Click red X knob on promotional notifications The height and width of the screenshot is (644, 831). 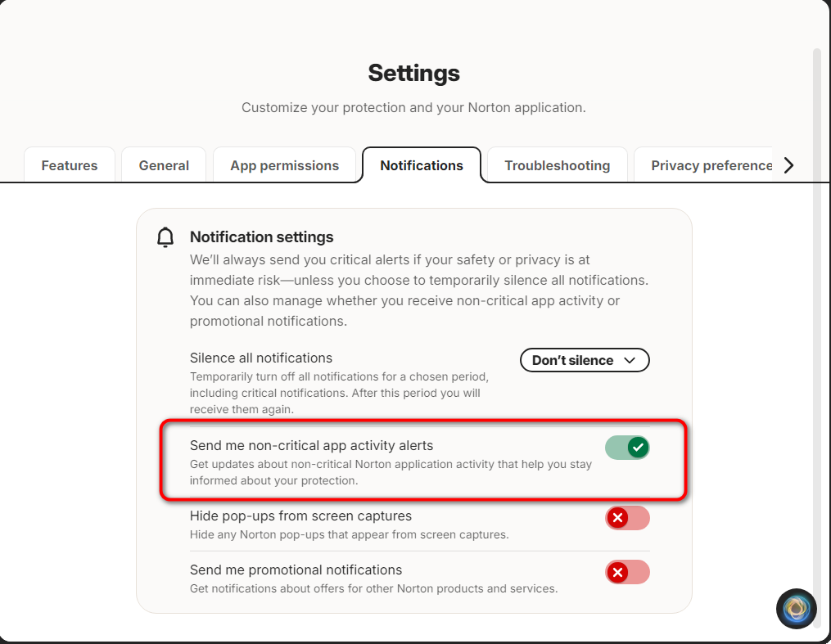coord(617,573)
